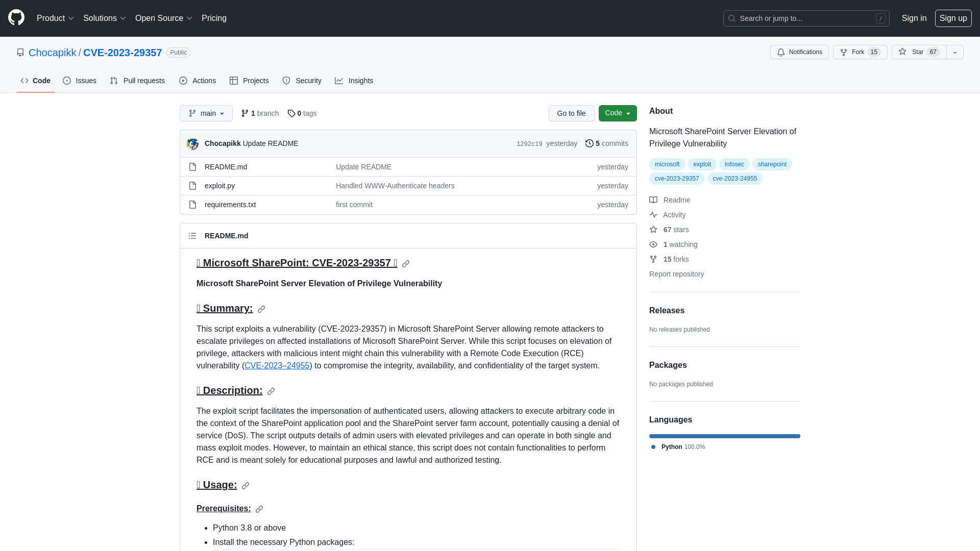Switch to the Pull requests tab
This screenshot has width=980, height=551.
(x=137, y=81)
